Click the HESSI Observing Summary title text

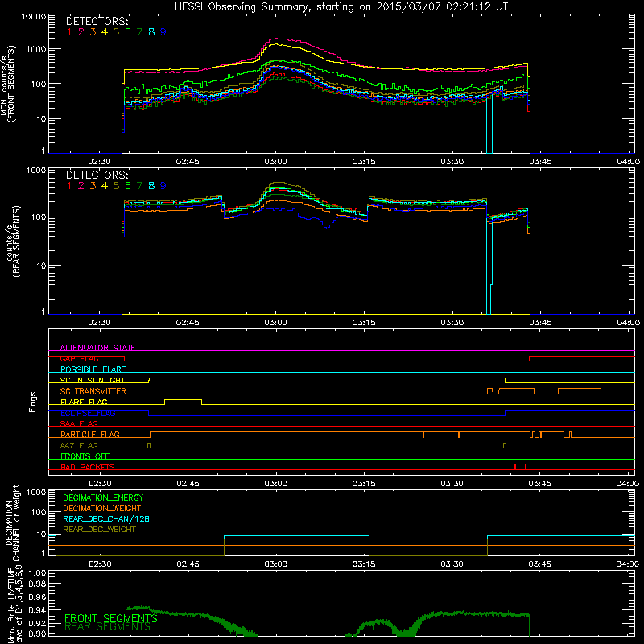pos(341,6)
